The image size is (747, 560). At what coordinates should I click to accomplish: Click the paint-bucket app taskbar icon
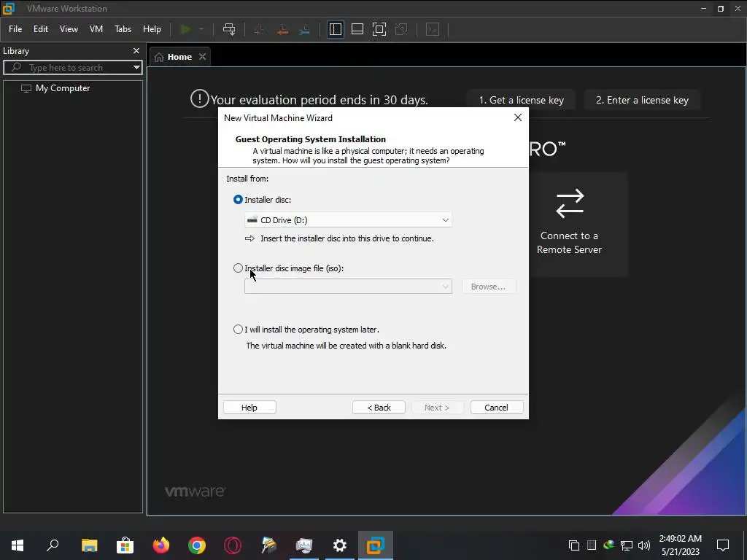tap(268, 545)
